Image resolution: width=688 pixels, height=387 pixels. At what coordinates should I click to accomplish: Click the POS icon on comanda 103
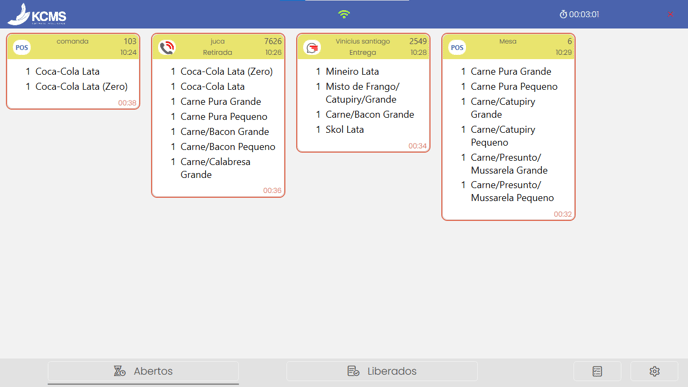[22, 47]
